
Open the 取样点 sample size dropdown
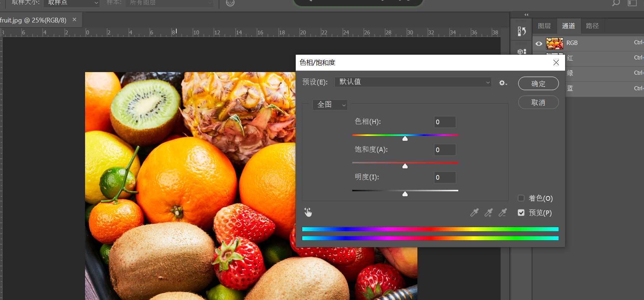(72, 3)
